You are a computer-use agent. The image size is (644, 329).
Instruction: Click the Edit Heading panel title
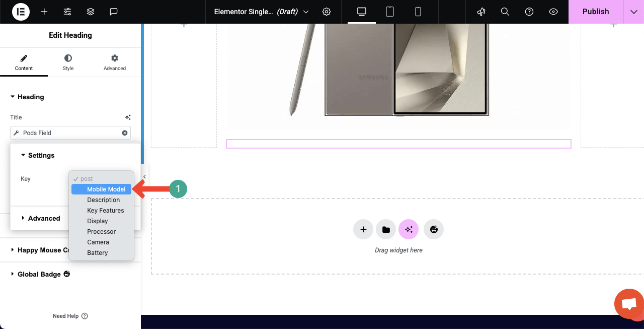click(x=70, y=35)
